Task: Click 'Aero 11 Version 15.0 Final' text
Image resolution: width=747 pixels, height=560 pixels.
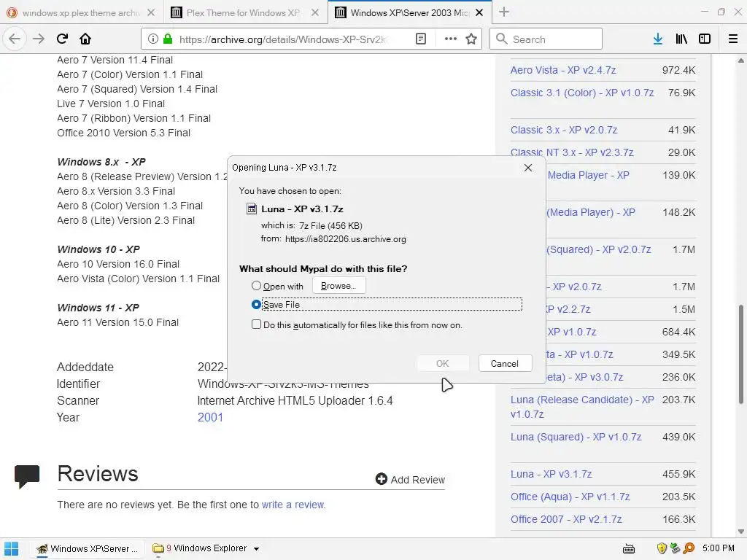Action: coord(117,322)
